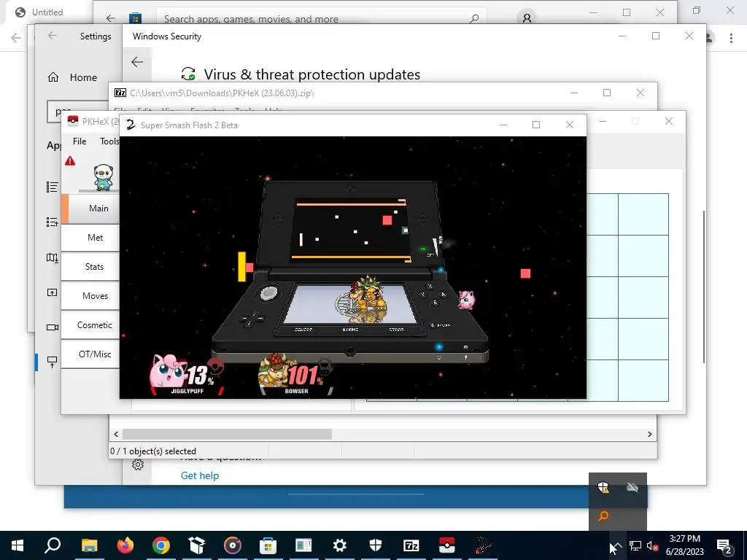The width and height of the screenshot is (747, 560).
Task: Click the Microsoft Store search magnifier icon
Action: (473, 18)
